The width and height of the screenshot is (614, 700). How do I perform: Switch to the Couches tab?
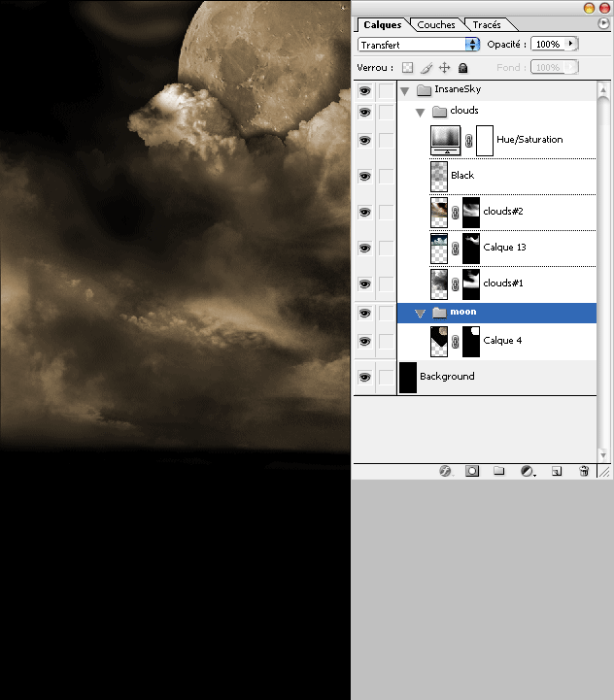436,25
